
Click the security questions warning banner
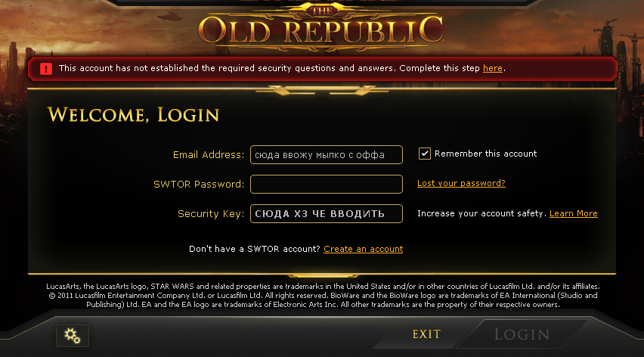click(x=323, y=69)
